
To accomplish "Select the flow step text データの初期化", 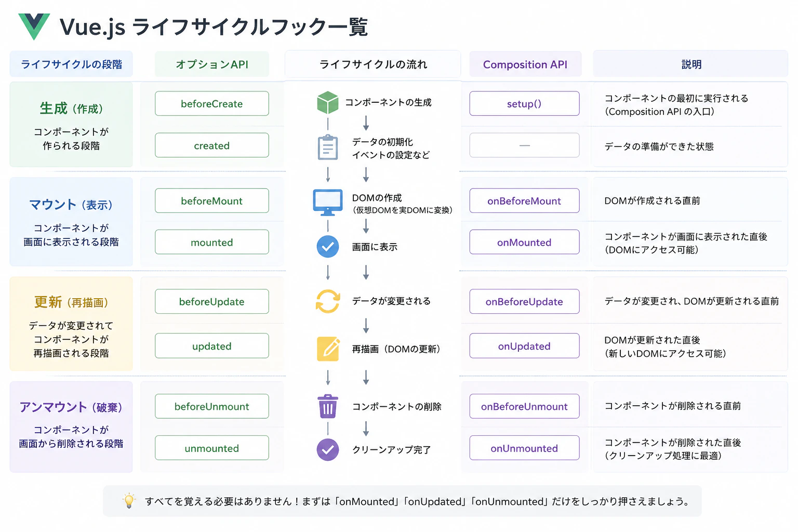I will (382, 142).
